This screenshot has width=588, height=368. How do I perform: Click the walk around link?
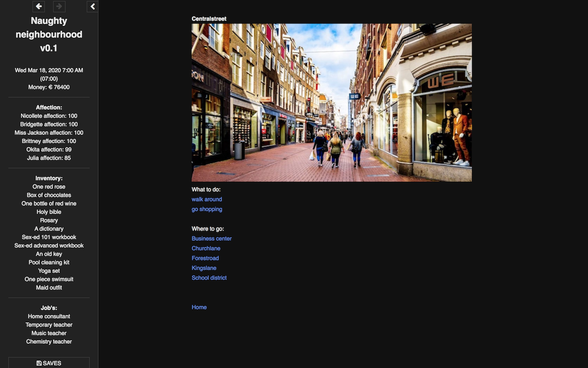(x=207, y=199)
